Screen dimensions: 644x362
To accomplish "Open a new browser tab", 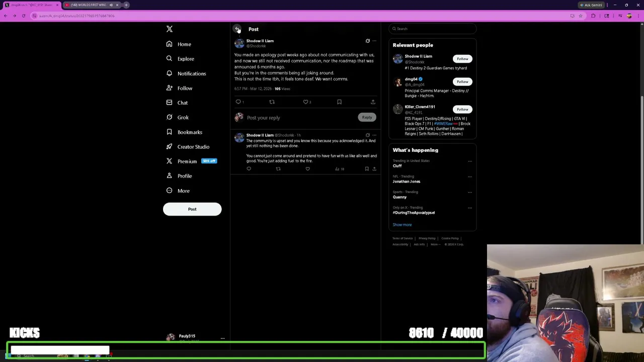I will coord(126,5).
